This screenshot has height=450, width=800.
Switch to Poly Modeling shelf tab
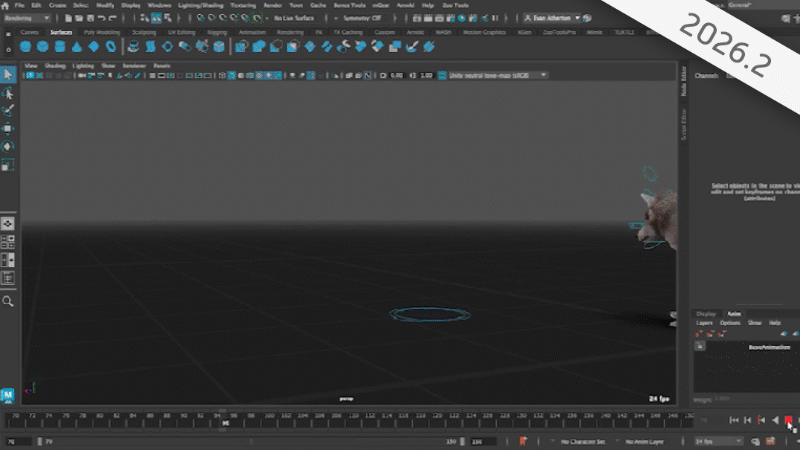pyautogui.click(x=102, y=32)
